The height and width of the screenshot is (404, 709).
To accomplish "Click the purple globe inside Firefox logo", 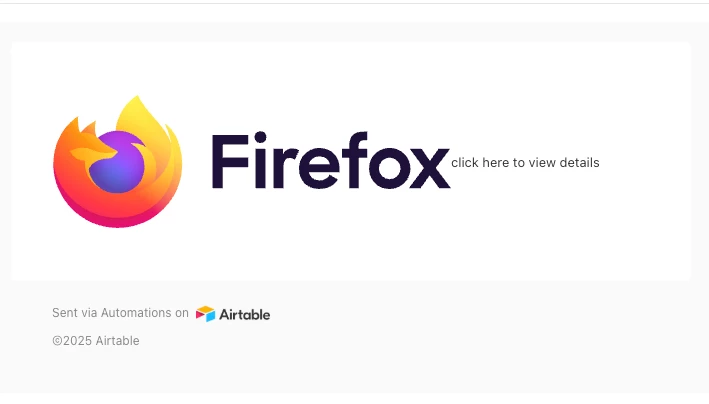I will [x=117, y=162].
